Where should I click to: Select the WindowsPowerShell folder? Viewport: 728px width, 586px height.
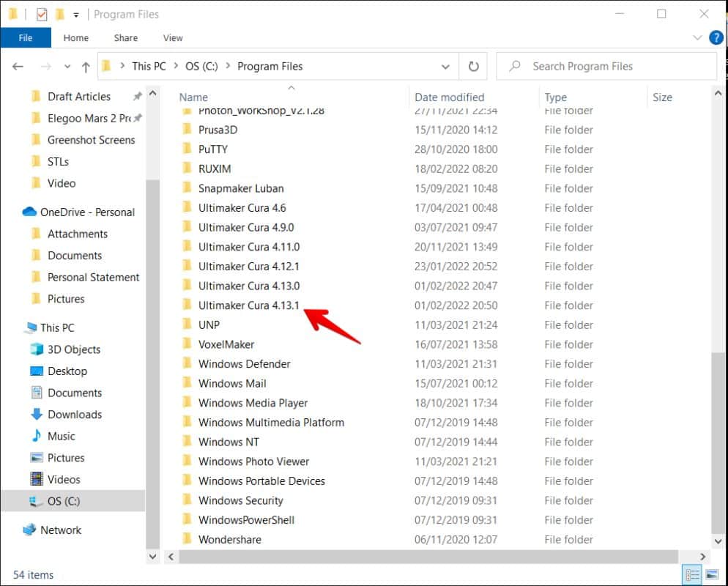(x=246, y=519)
